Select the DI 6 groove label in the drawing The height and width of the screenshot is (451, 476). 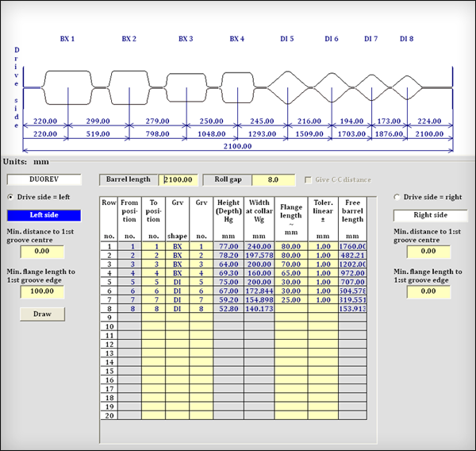click(x=332, y=39)
